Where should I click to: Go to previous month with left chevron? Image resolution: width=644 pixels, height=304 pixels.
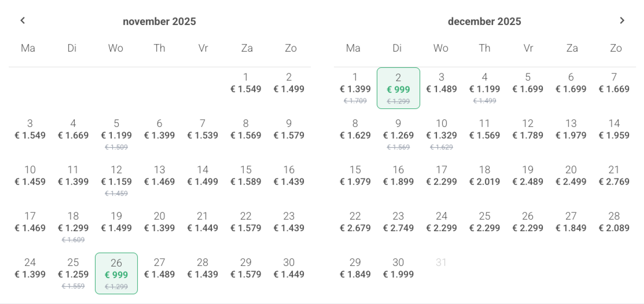point(22,20)
